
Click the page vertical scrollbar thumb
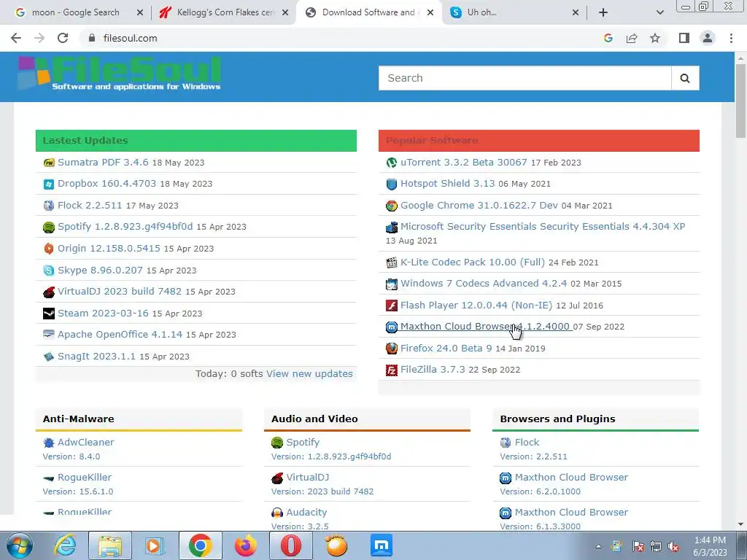[740, 101]
